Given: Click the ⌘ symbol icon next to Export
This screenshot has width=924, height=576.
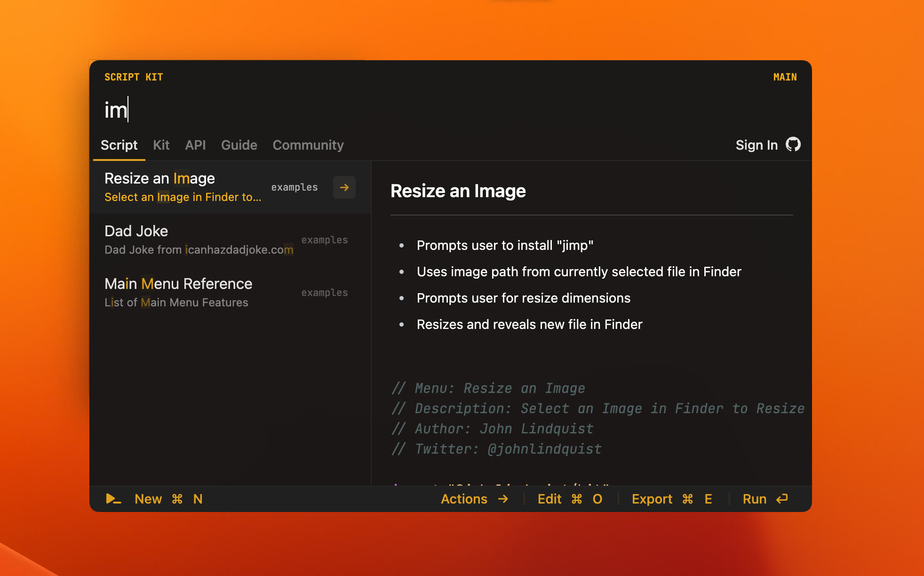Looking at the screenshot, I should tap(687, 499).
